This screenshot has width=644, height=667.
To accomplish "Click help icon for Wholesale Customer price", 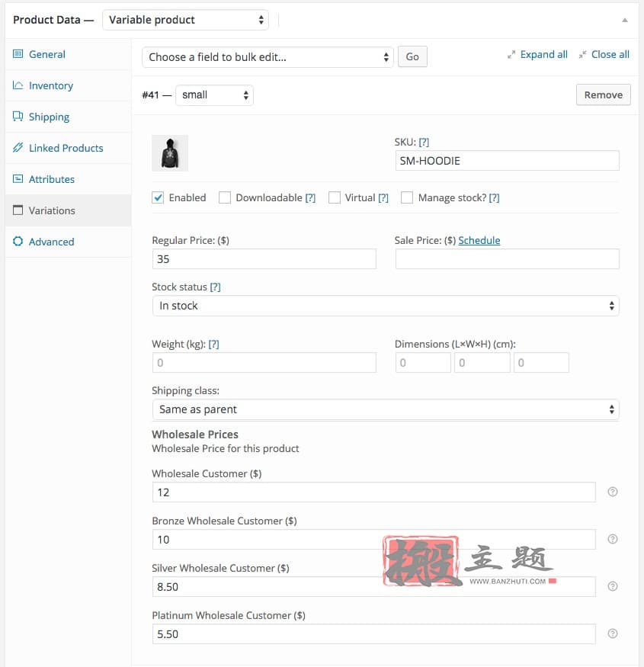I will 613,492.
